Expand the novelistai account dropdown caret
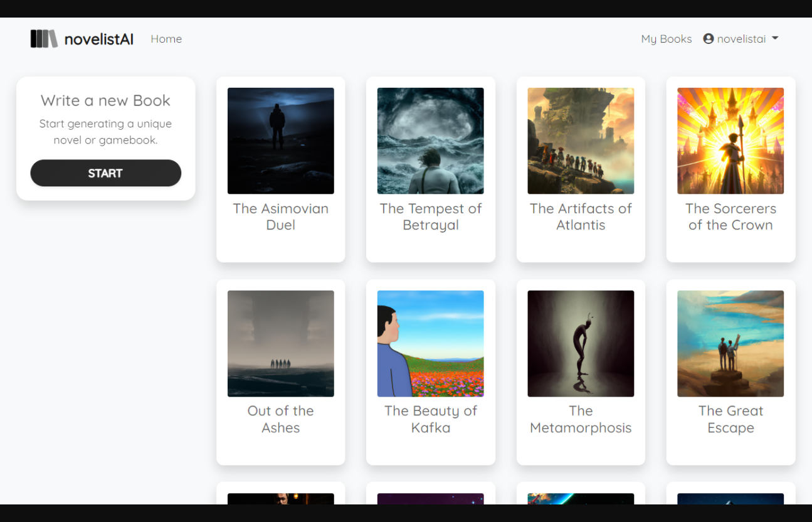Screen dimensions: 812x522 point(775,39)
